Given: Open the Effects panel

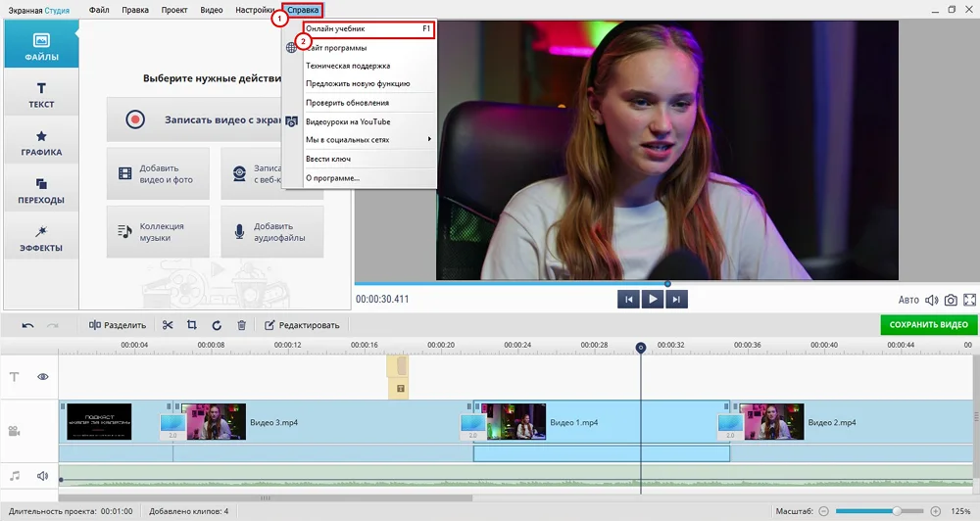Looking at the screenshot, I should point(41,238).
